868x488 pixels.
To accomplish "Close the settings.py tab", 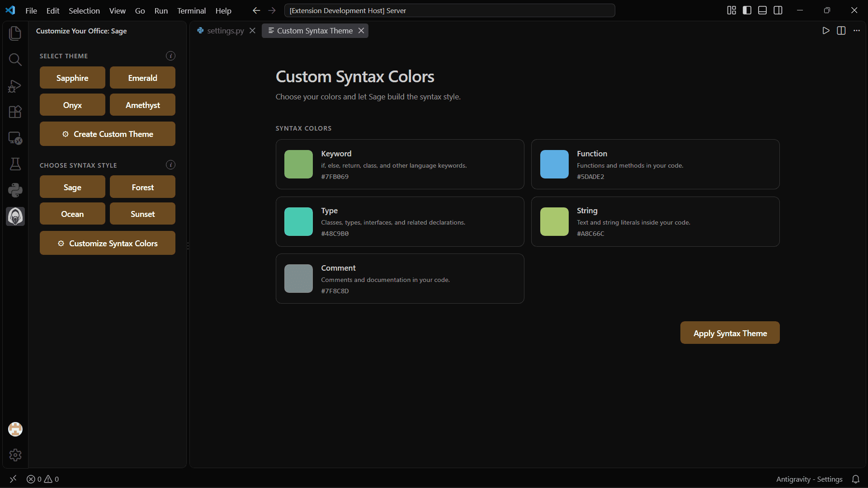I will (x=253, y=31).
